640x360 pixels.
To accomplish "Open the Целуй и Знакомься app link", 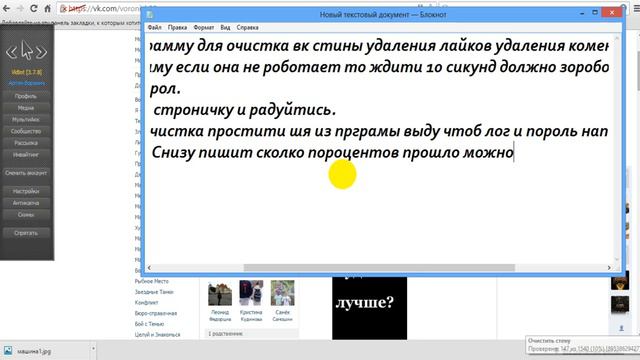I will click(157, 334).
